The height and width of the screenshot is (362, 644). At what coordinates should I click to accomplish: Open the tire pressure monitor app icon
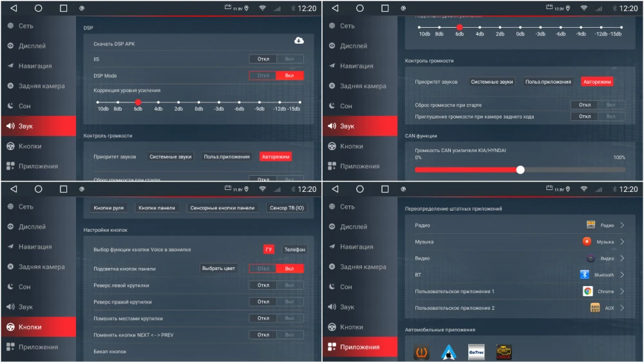coord(421,352)
